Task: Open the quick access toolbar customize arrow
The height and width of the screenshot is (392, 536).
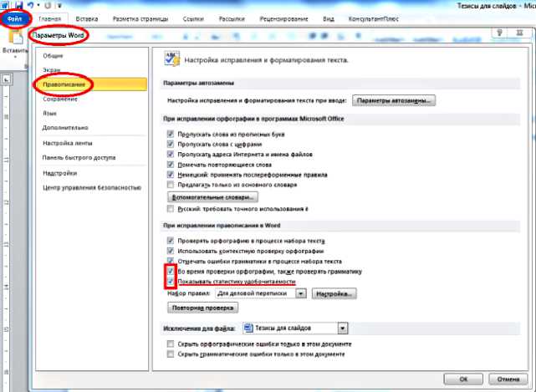Action: tap(59, 5)
